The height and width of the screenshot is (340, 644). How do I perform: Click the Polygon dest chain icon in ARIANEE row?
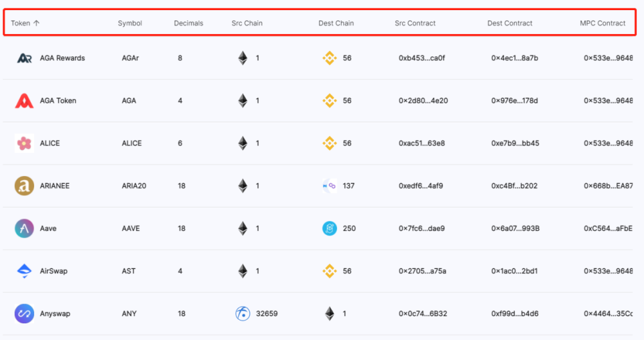[329, 186]
